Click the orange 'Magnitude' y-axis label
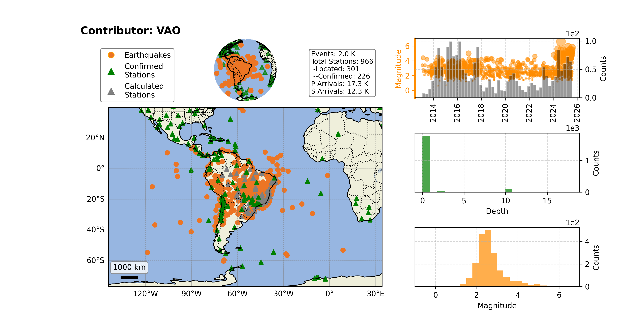The height and width of the screenshot is (322, 644). point(398,69)
